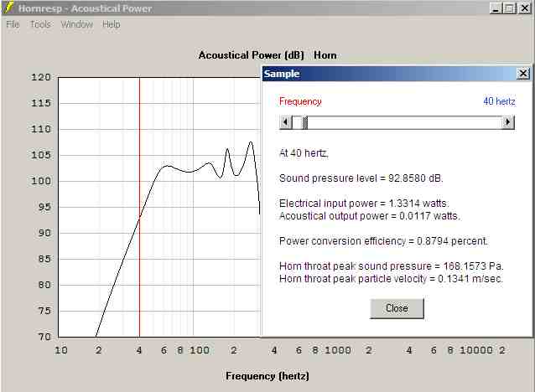Close the Sample dialog via title bar X
The width and height of the screenshot is (535, 392).
522,74
